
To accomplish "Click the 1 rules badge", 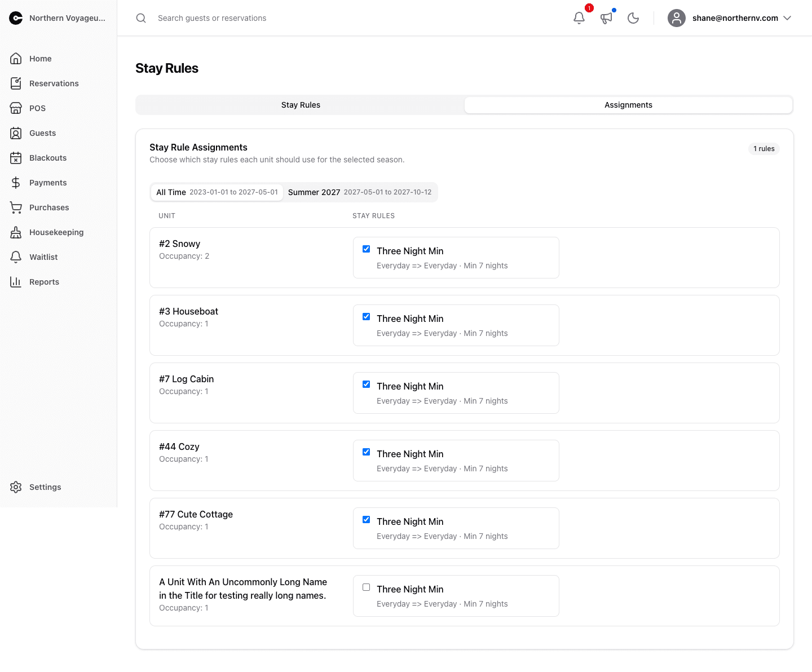I will pyautogui.click(x=764, y=149).
